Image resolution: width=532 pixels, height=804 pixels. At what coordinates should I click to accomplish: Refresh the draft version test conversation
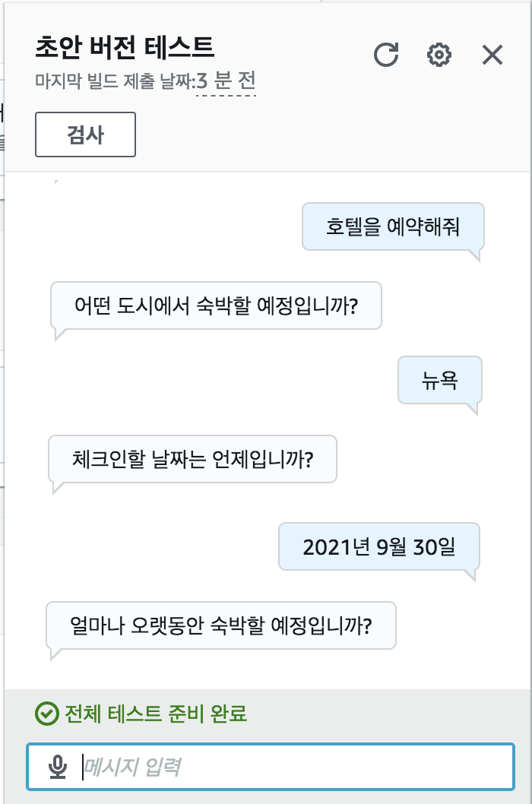(x=386, y=55)
